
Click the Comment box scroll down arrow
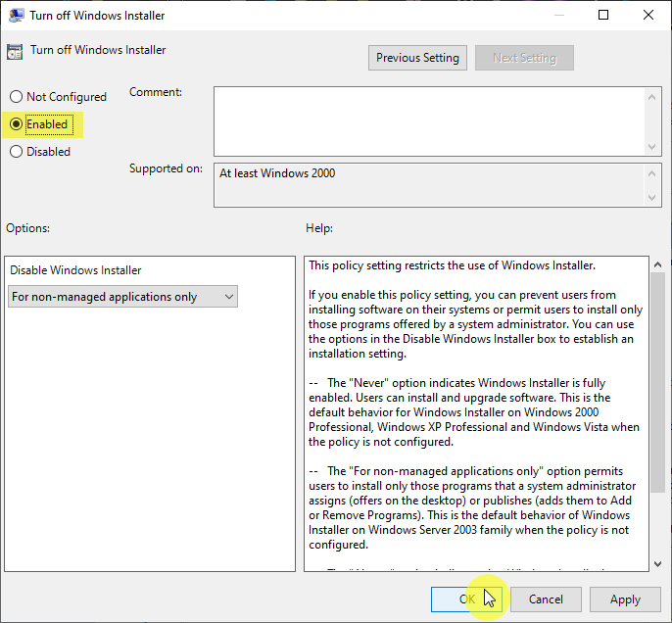pyautogui.click(x=653, y=146)
